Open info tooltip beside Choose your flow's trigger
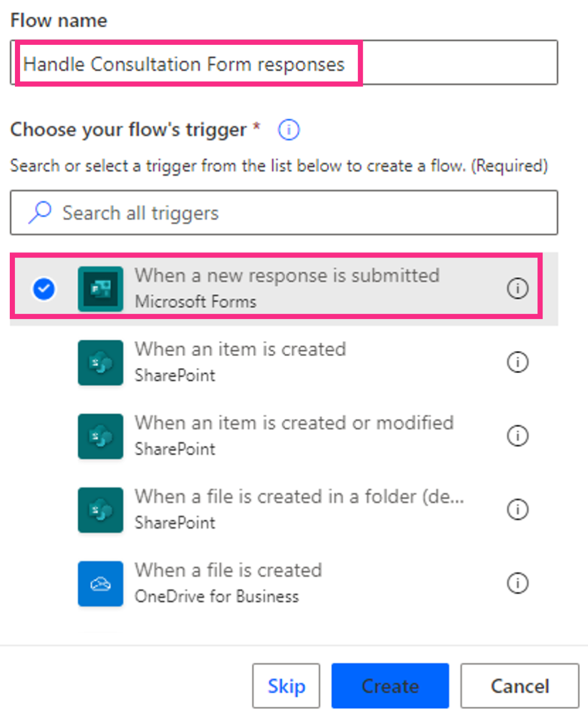The height and width of the screenshot is (717, 588). 289,130
